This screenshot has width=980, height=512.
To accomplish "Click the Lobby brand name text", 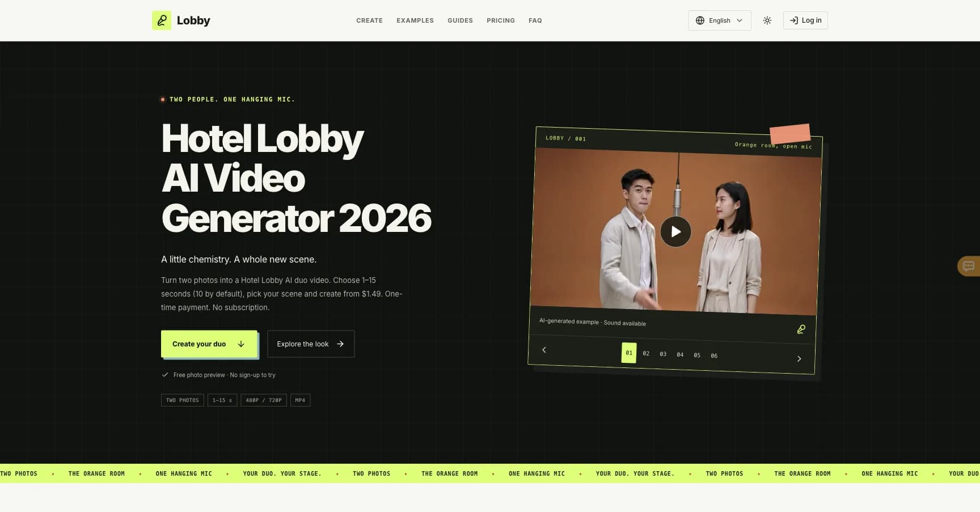I will coord(193,20).
